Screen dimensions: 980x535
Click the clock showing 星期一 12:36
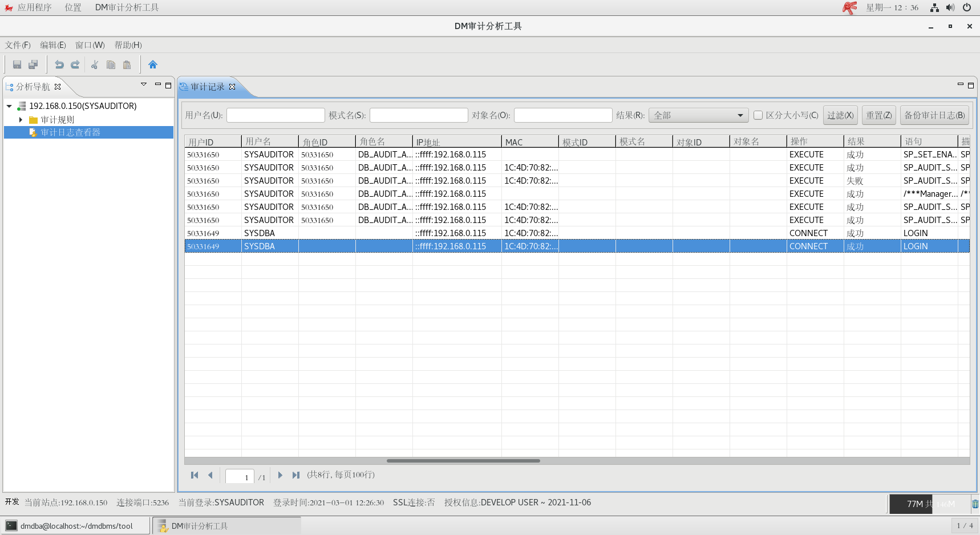(892, 7)
